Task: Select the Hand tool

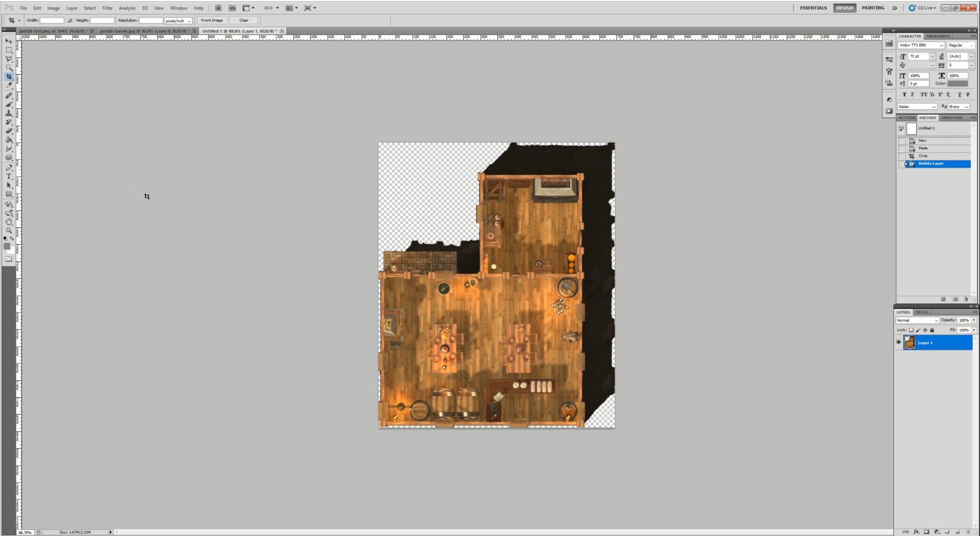Action: [9, 222]
